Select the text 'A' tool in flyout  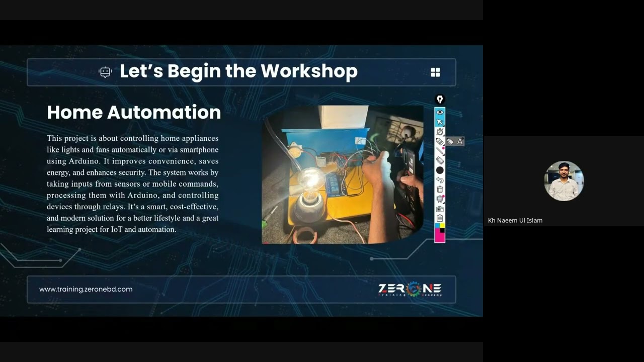[460, 142]
